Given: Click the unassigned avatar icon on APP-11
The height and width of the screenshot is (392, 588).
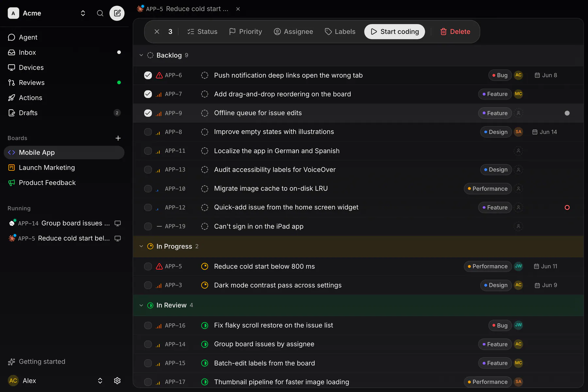Looking at the screenshot, I should (518, 151).
